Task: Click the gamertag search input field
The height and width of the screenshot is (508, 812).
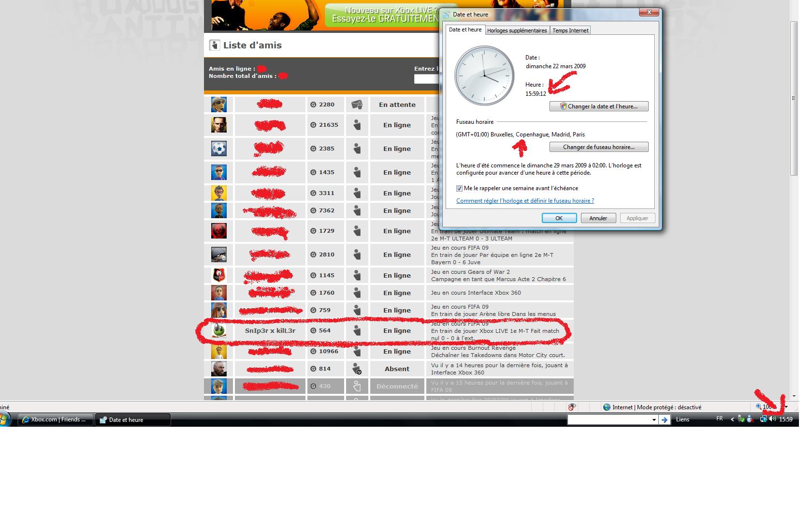Action: pos(426,79)
